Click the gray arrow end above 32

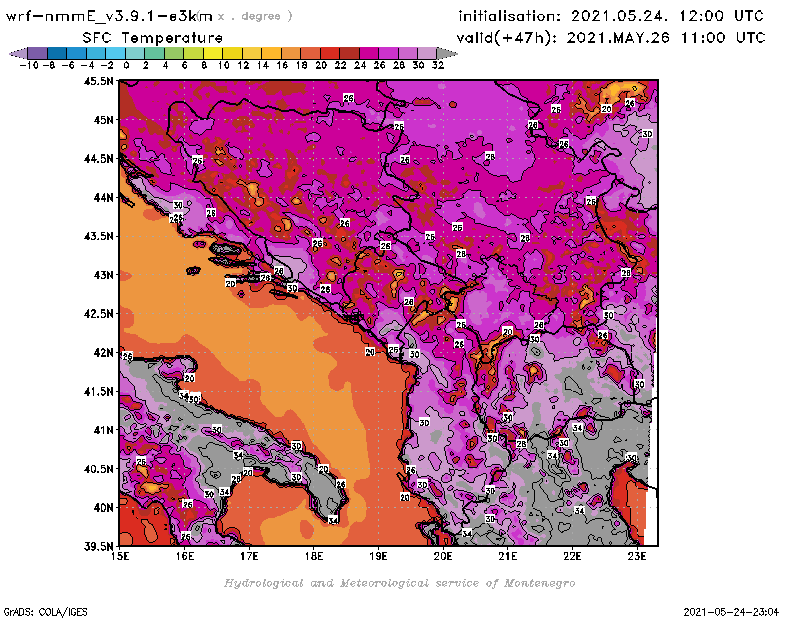447,53
